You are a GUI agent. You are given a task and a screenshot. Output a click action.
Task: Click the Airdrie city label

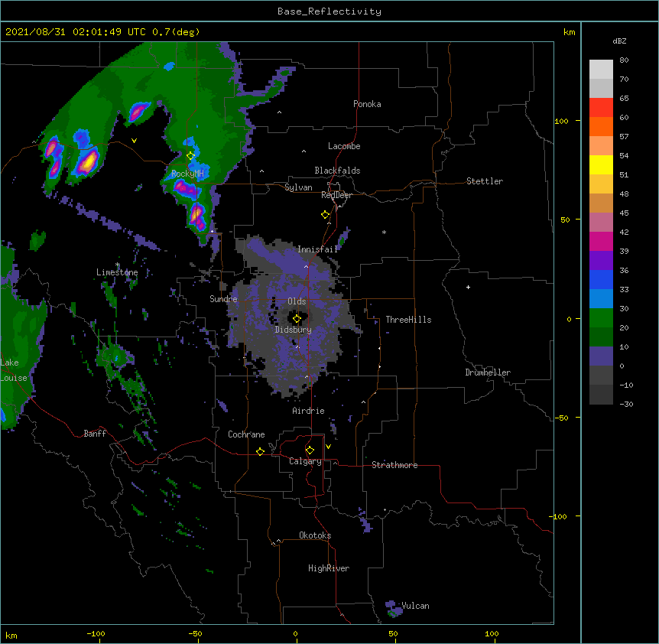point(309,411)
